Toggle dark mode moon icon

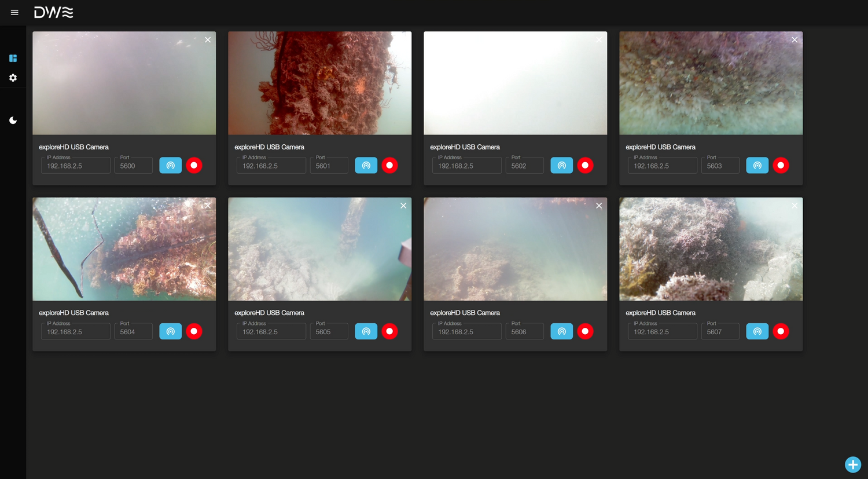[x=13, y=120]
